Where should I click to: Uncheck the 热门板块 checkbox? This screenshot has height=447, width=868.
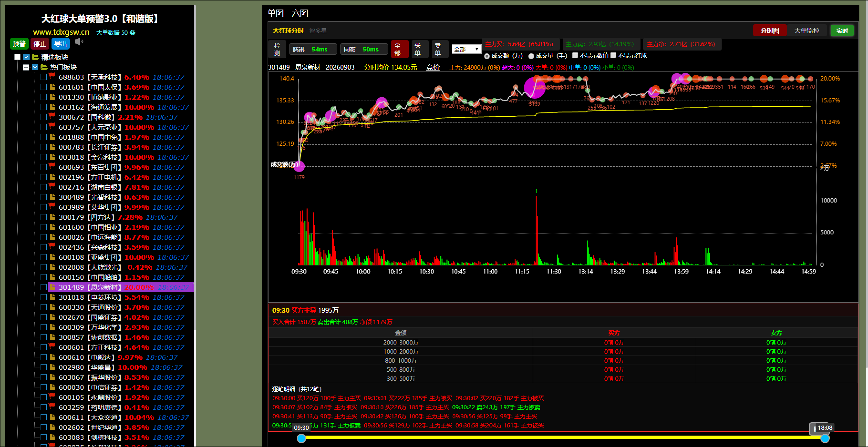(x=35, y=67)
